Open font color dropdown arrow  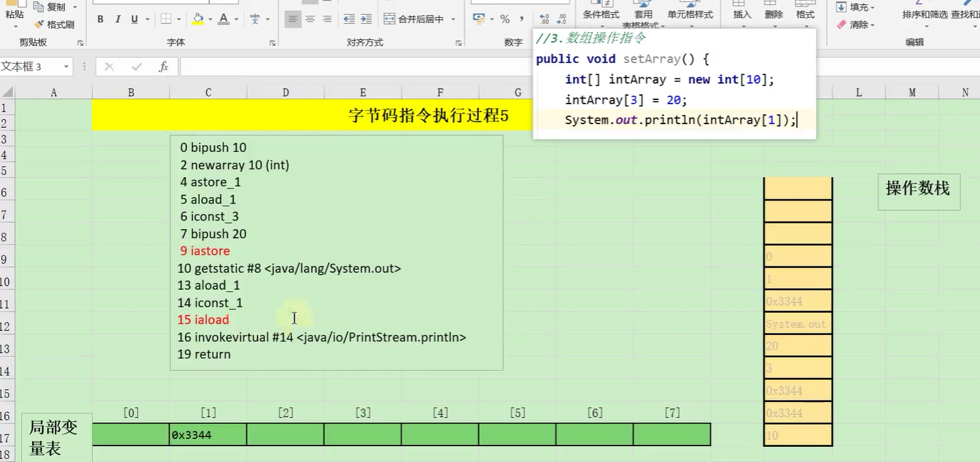click(236, 19)
